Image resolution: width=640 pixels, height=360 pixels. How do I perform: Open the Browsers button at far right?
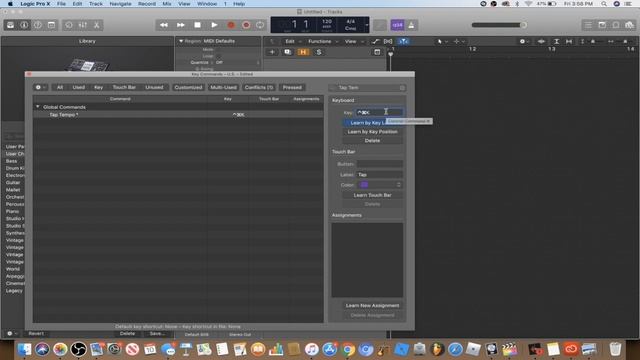[x=629, y=25]
